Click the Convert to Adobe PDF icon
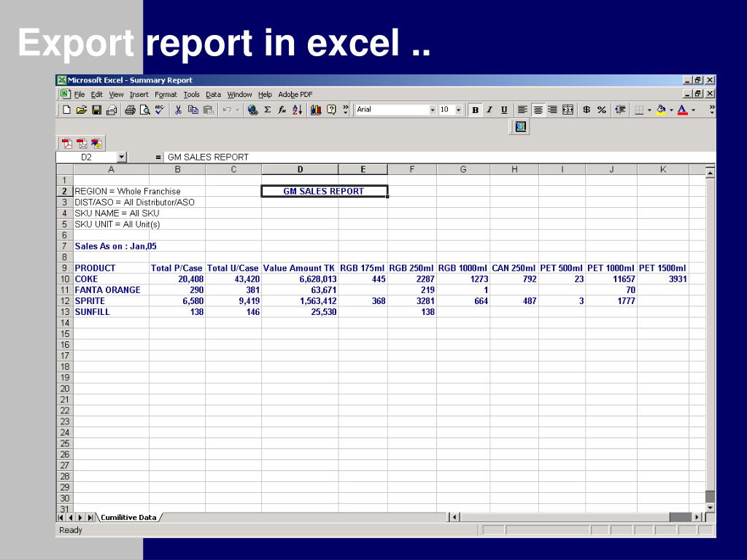The height and width of the screenshot is (560, 747). tap(66, 144)
